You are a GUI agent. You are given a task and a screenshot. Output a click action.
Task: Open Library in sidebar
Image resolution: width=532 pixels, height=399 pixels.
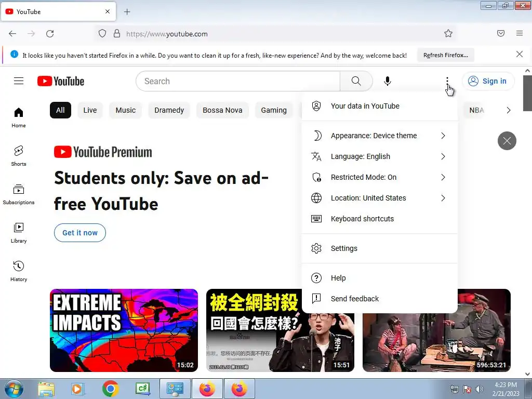point(19,233)
